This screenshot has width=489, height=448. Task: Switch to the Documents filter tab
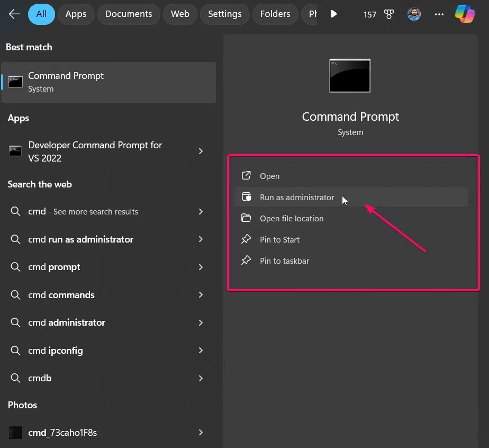point(129,14)
